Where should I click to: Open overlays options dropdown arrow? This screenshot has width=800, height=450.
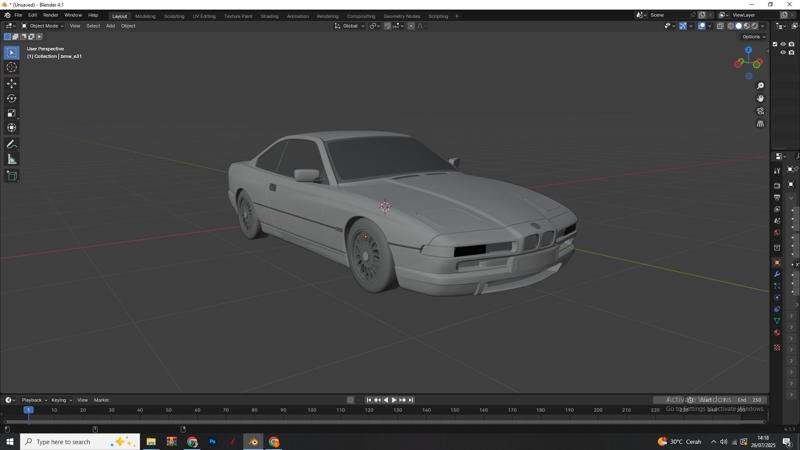click(x=710, y=26)
